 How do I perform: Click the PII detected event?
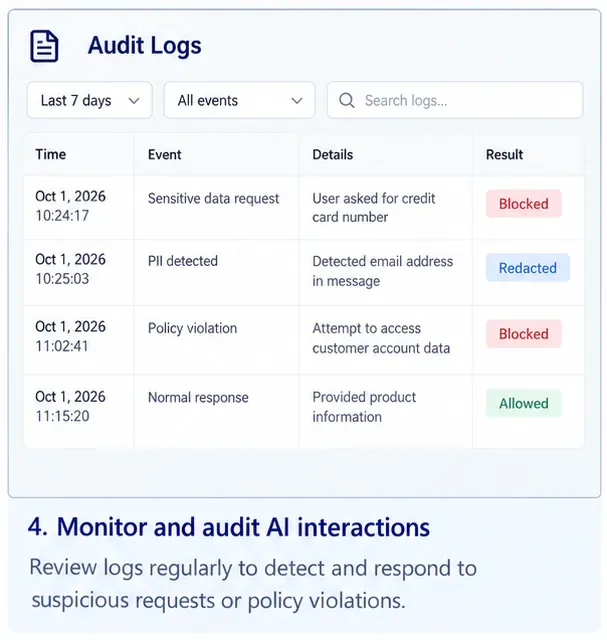(183, 261)
